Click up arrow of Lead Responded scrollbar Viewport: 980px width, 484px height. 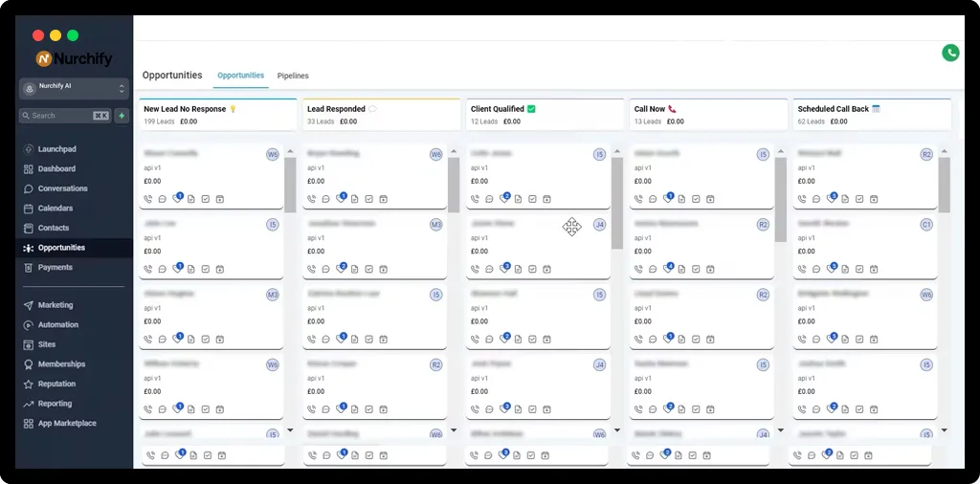click(454, 151)
